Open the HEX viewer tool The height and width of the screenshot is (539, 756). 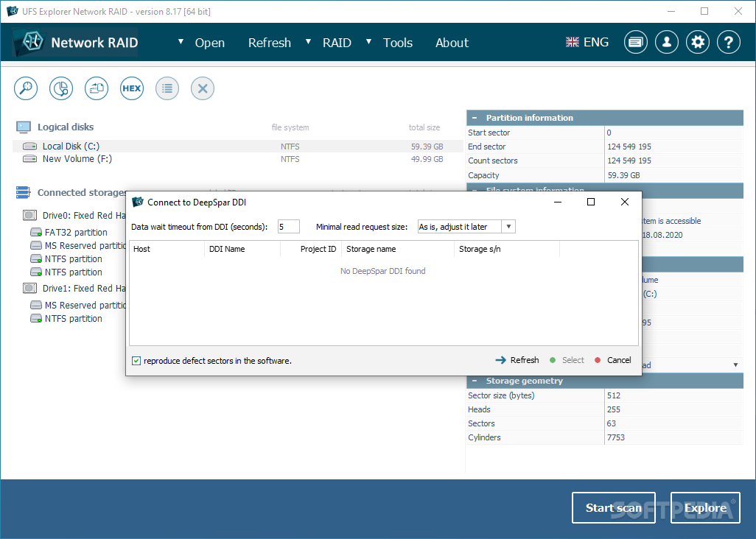(x=132, y=88)
